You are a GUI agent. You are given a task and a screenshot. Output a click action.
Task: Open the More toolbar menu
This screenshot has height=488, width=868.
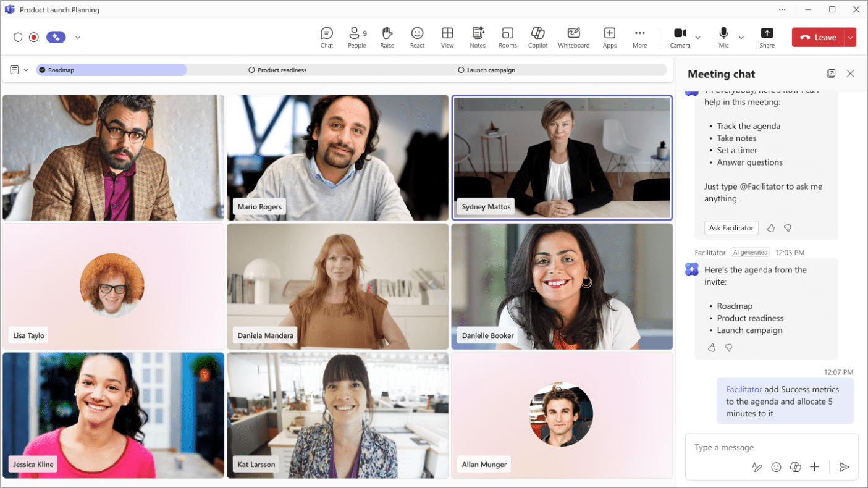tap(639, 37)
